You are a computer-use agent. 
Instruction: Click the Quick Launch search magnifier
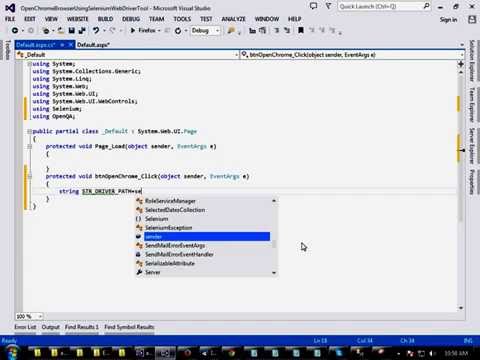[x=426, y=6]
